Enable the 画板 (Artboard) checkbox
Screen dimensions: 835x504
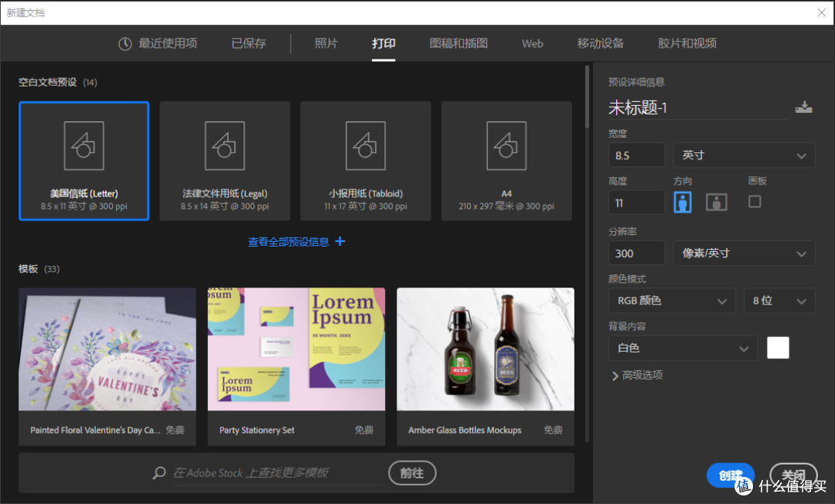(x=755, y=201)
